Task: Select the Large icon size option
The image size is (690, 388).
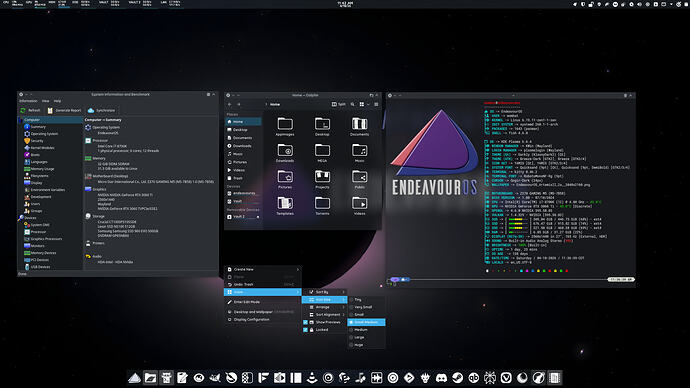Action: (366, 337)
